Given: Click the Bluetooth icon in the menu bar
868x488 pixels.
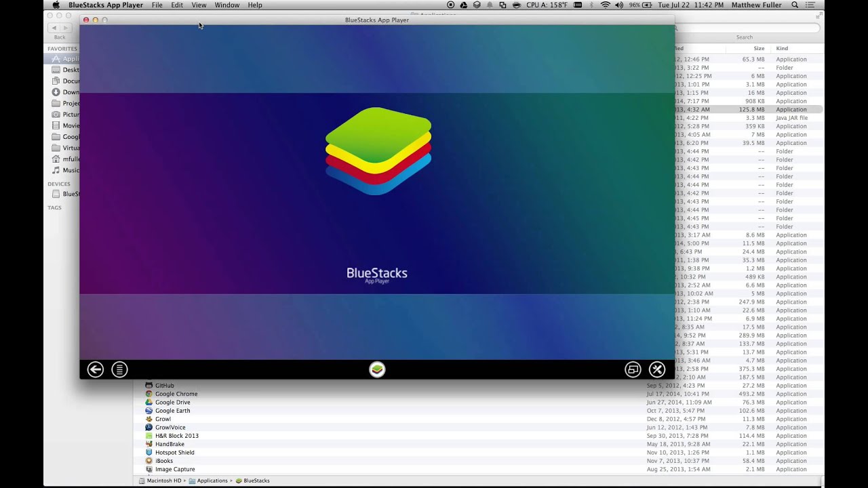Looking at the screenshot, I should click(591, 5).
